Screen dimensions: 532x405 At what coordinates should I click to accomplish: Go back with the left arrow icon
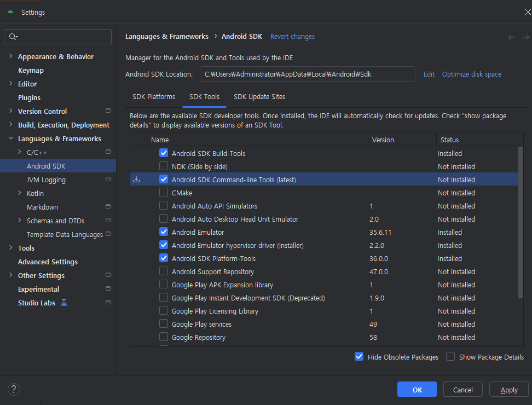(512, 37)
